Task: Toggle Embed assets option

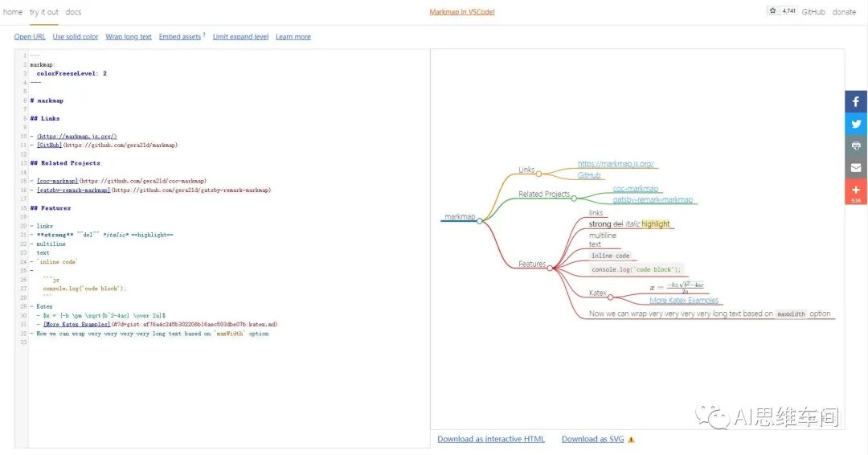Action: click(x=180, y=36)
